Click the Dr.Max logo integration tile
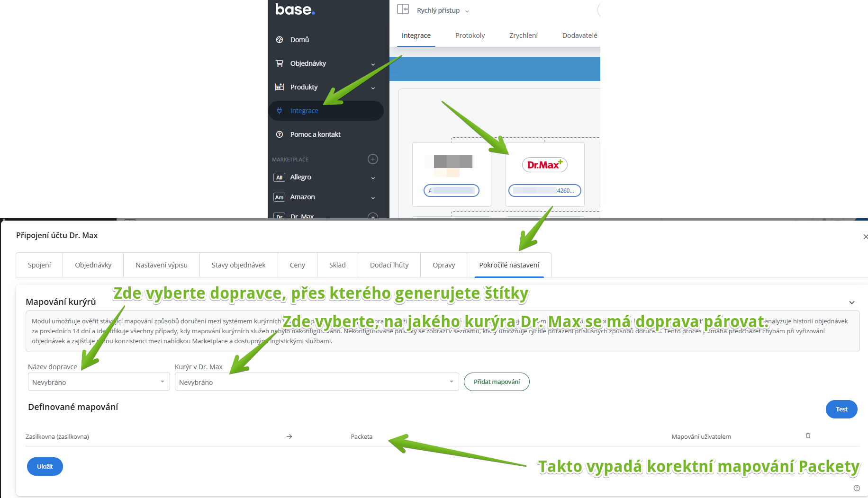 [544, 165]
